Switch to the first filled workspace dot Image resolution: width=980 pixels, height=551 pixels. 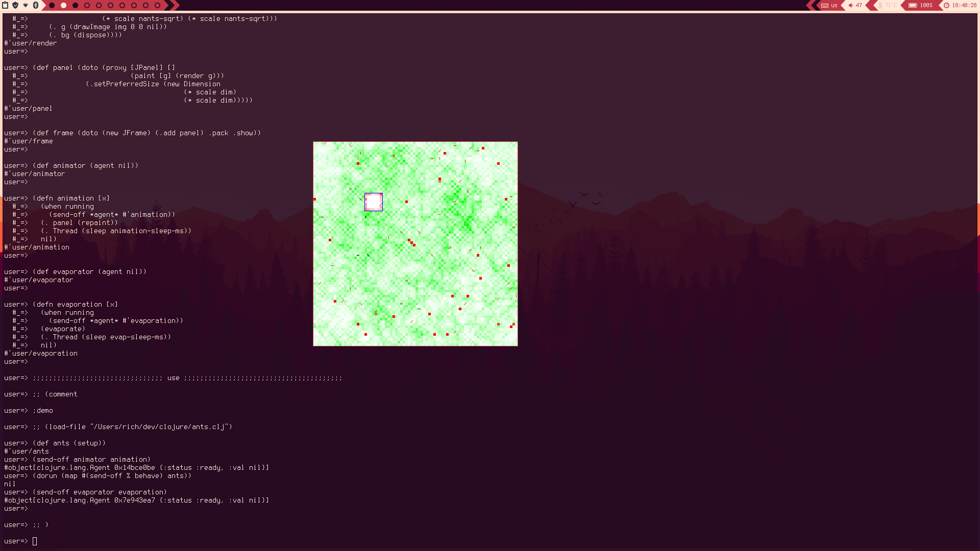point(52,5)
